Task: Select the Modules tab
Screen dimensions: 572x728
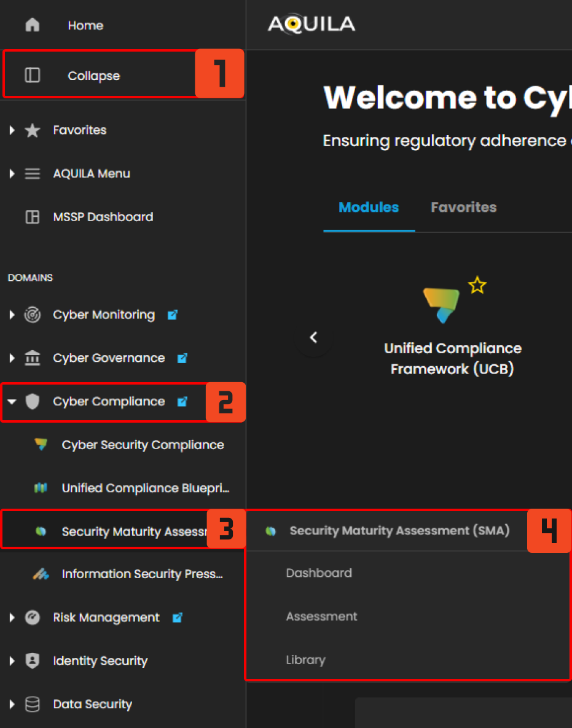Action: tap(369, 208)
